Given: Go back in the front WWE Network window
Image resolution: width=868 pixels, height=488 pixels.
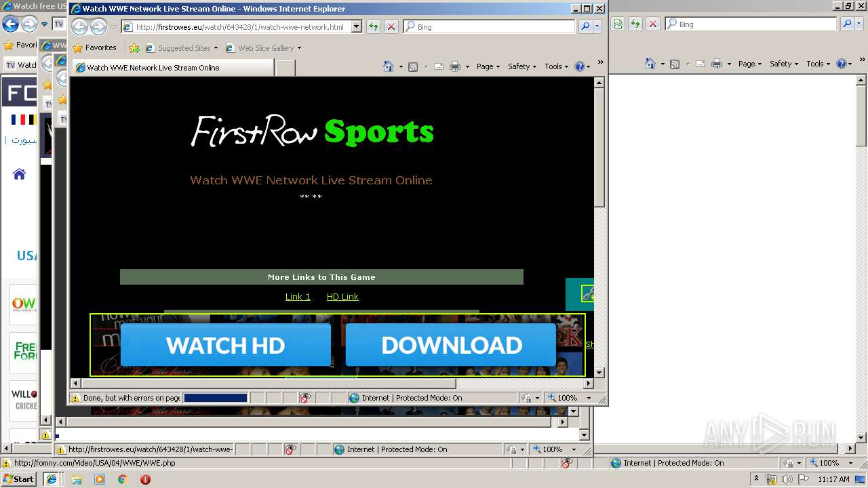Looking at the screenshot, I should [80, 26].
